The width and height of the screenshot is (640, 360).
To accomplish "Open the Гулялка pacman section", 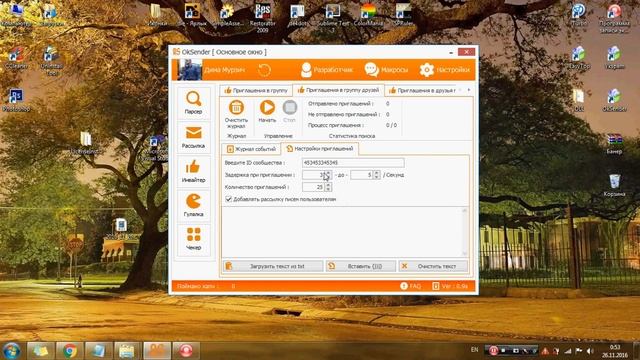I will click(x=193, y=205).
